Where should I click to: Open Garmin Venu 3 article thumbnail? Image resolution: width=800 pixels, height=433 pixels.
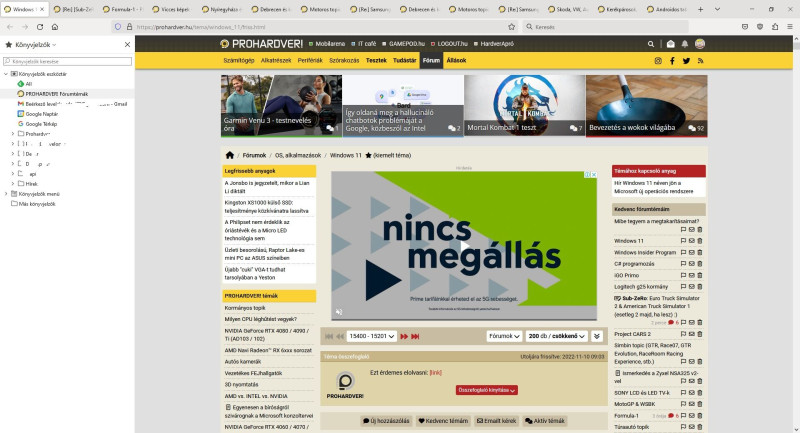click(282, 106)
